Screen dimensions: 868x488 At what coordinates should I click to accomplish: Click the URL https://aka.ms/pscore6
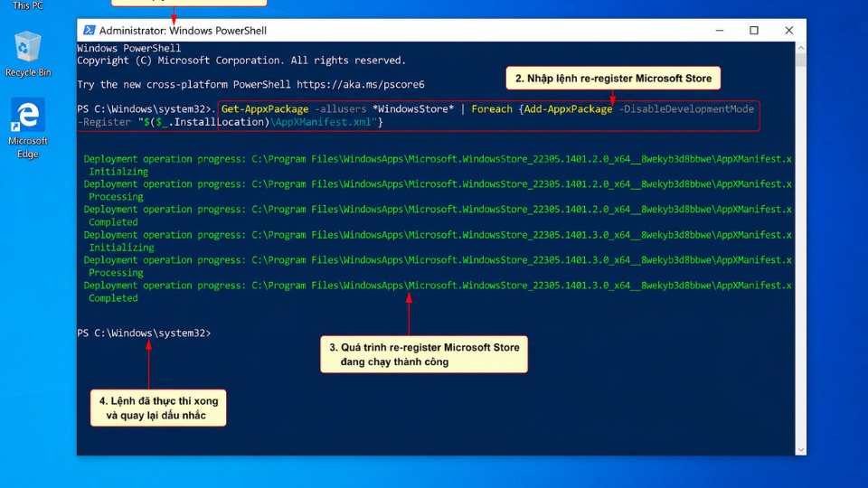(x=361, y=85)
